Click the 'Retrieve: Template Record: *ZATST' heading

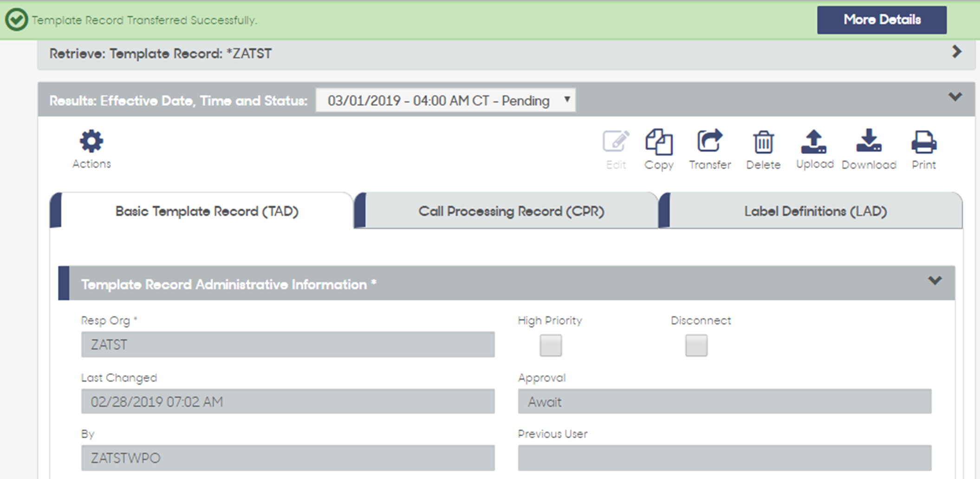click(161, 54)
